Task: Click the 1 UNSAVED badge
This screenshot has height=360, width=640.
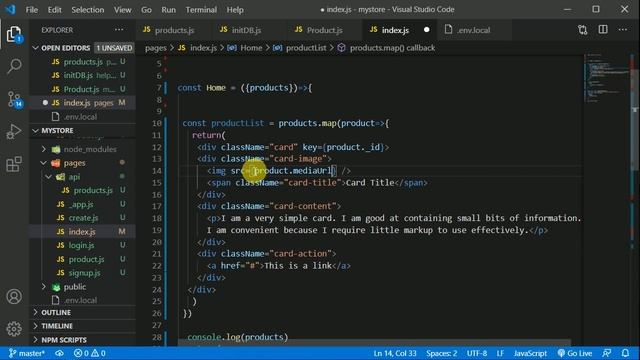Action: (x=114, y=48)
